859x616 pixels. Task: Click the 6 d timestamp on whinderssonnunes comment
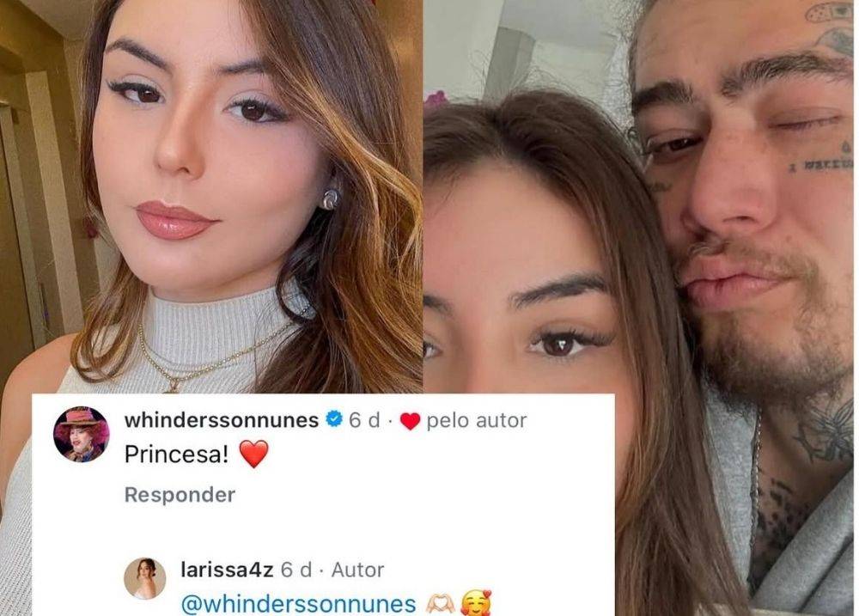click(364, 420)
